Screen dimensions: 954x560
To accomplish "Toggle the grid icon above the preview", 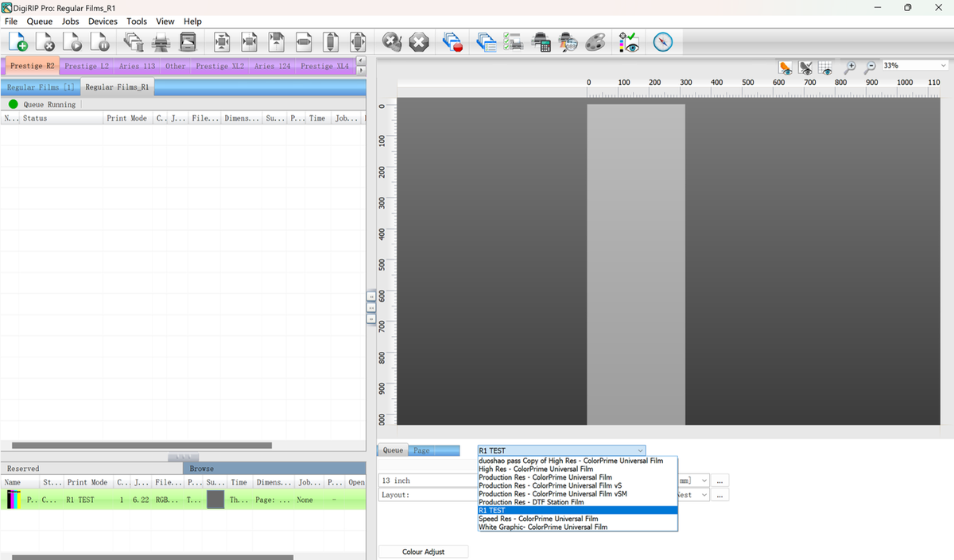I will point(825,68).
